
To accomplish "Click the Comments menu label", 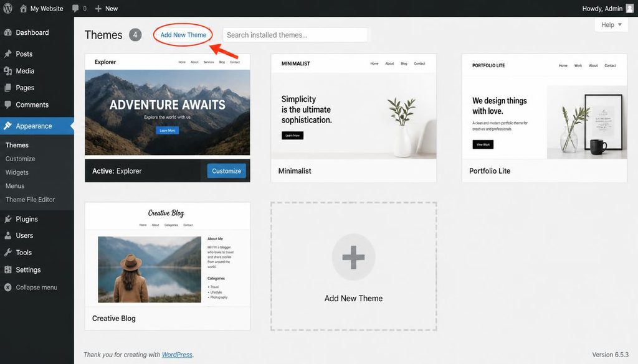I will (x=32, y=105).
